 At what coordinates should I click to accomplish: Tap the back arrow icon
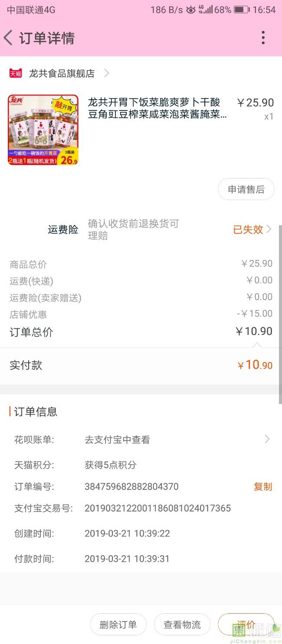(x=8, y=38)
